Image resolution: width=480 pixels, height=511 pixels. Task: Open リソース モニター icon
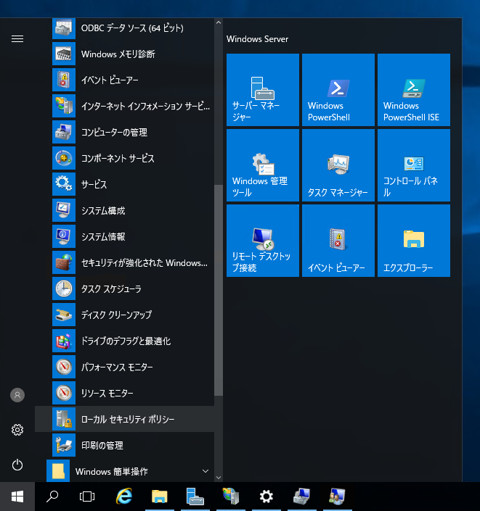[x=64, y=393]
